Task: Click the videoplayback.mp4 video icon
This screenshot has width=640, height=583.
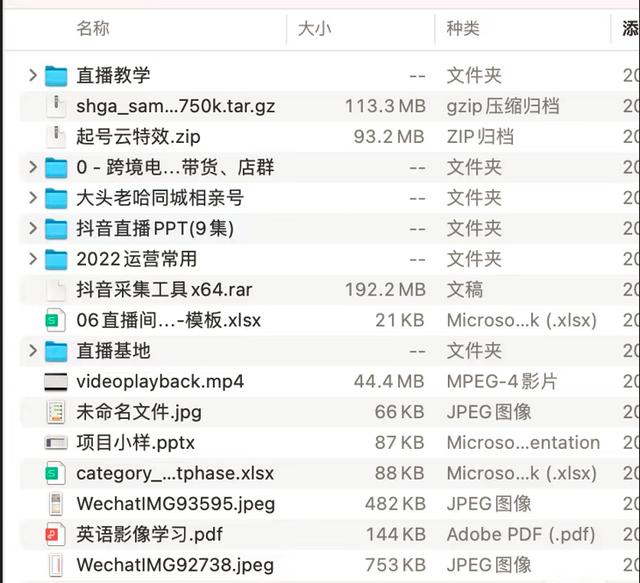Action: [56, 382]
